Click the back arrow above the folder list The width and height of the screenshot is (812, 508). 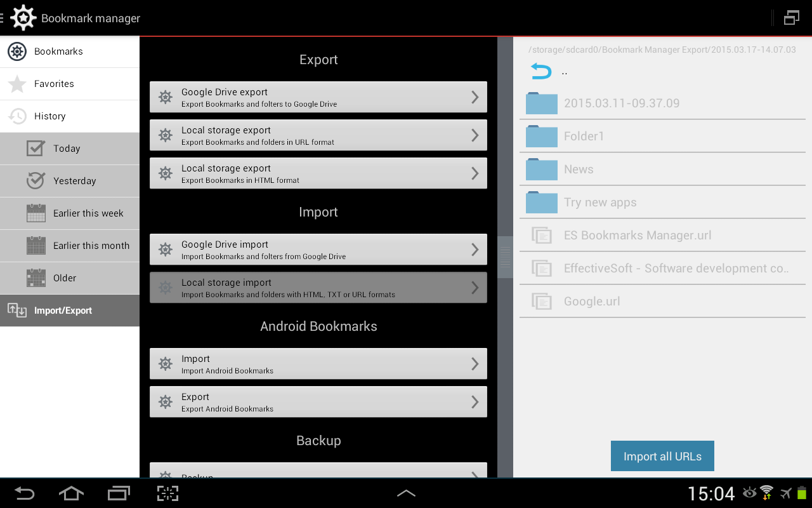540,71
